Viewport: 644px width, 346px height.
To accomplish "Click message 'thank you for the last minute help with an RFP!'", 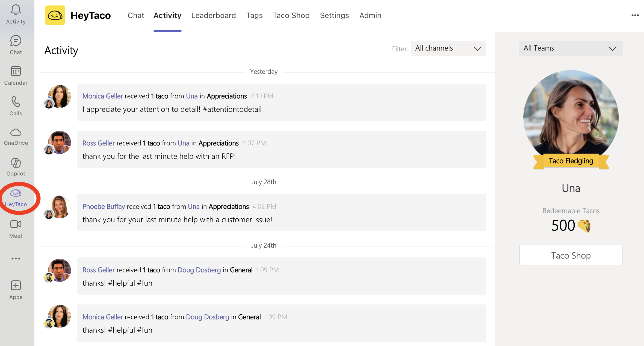I will pyautogui.click(x=159, y=156).
